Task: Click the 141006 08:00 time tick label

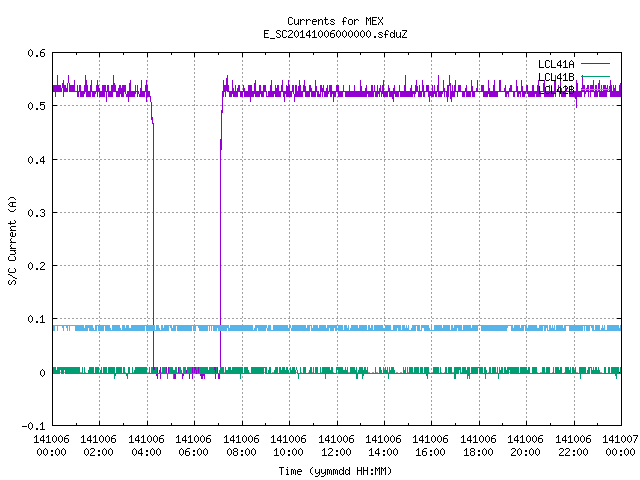Action: coord(241,446)
